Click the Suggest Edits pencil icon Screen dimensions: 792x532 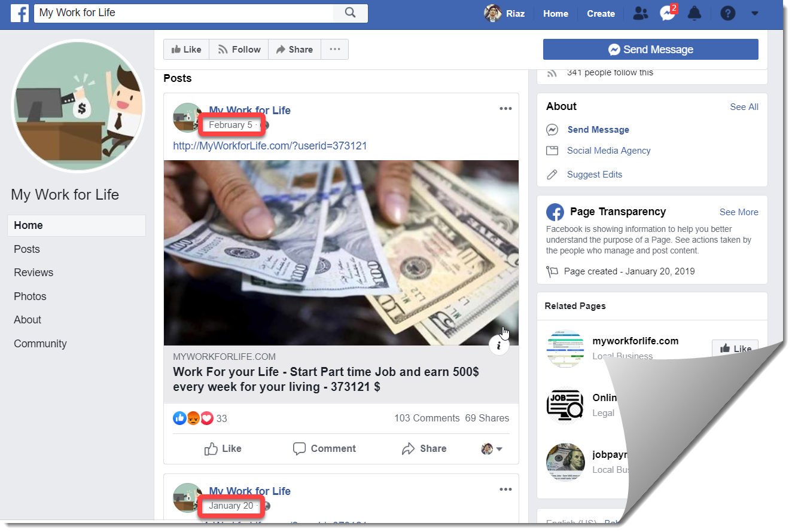tap(552, 175)
